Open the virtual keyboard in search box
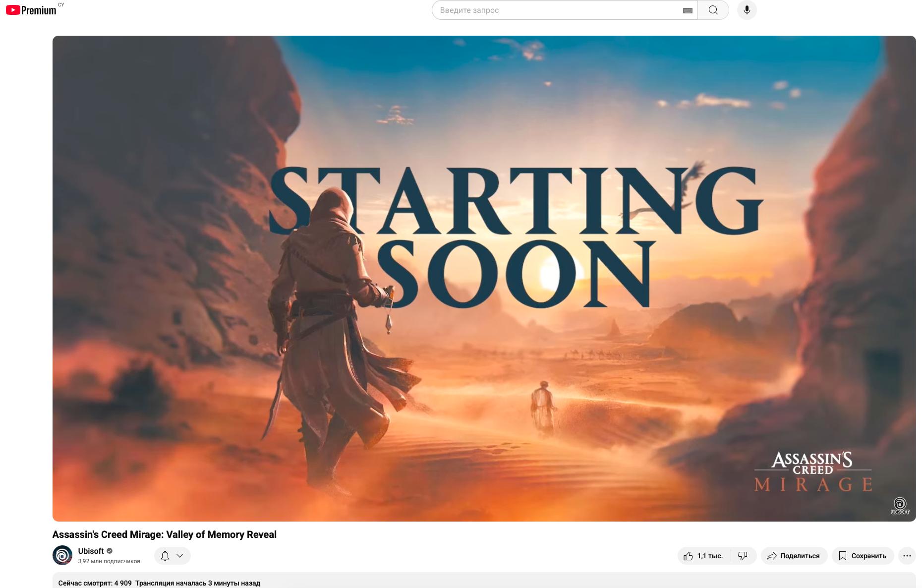This screenshot has width=922, height=588. click(688, 10)
